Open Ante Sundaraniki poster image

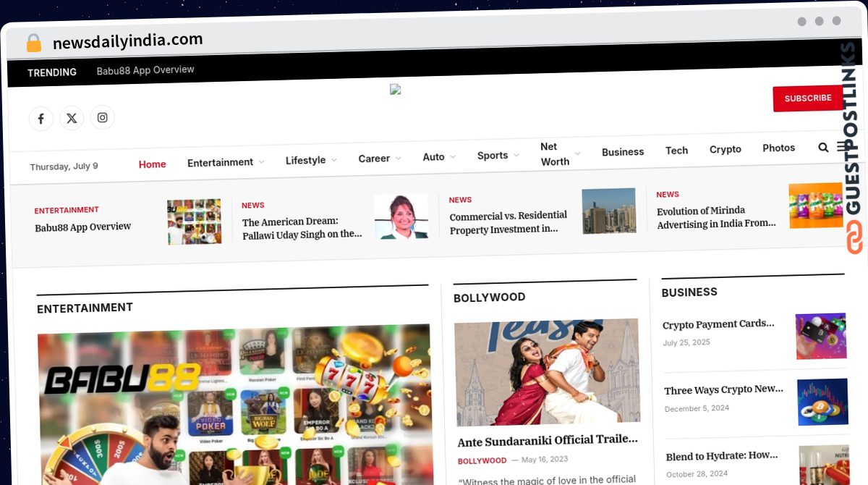coord(547,372)
